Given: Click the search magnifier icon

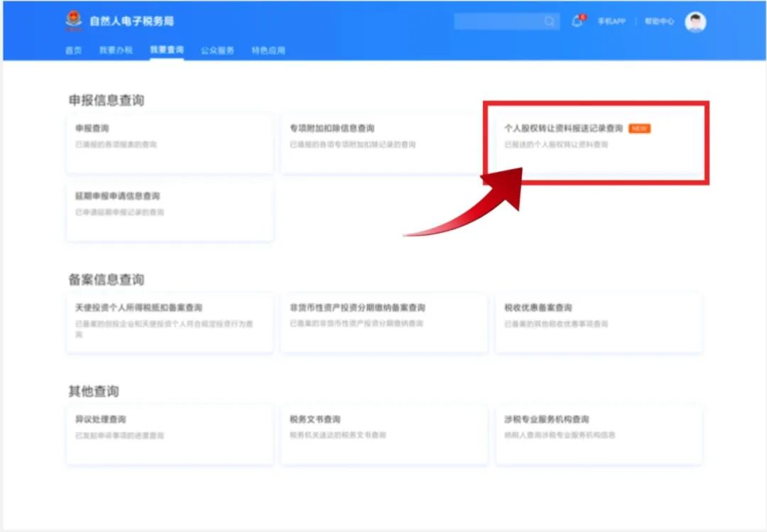Looking at the screenshot, I should (x=549, y=21).
